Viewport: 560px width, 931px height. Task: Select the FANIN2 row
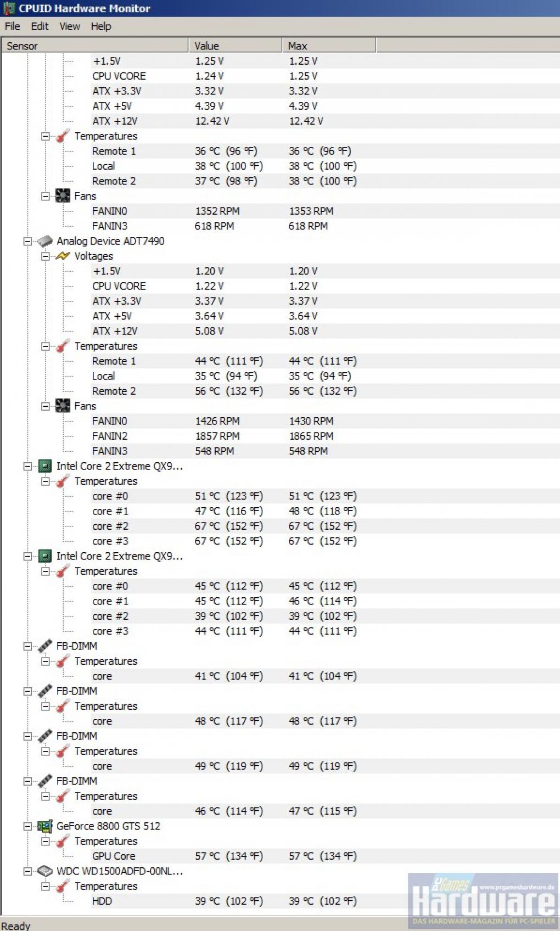325,436
